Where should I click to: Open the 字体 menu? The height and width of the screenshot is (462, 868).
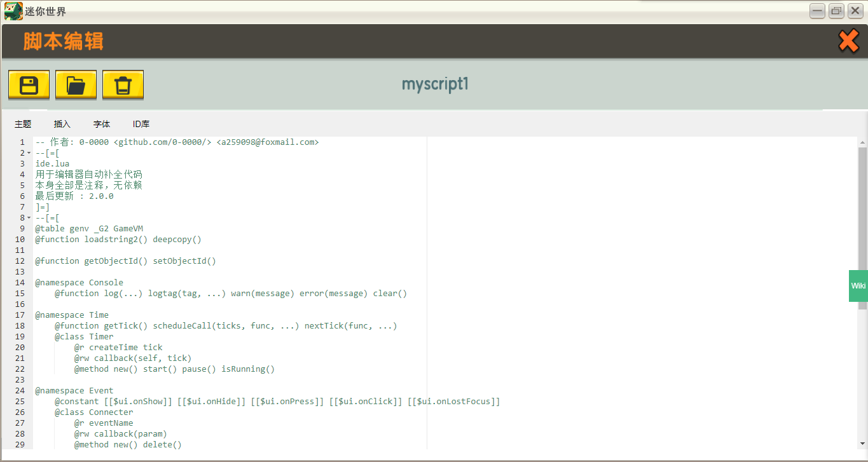click(102, 124)
